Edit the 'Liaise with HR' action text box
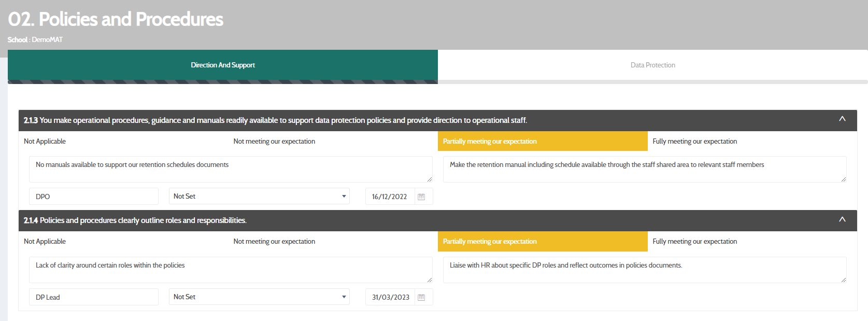868x321 pixels. point(644,270)
